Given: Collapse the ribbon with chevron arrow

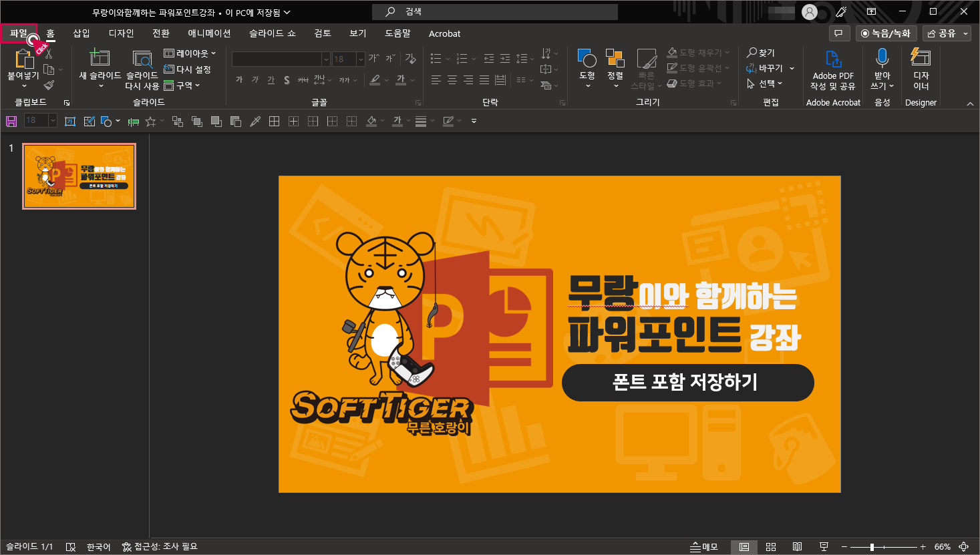Looking at the screenshot, I should (x=970, y=104).
